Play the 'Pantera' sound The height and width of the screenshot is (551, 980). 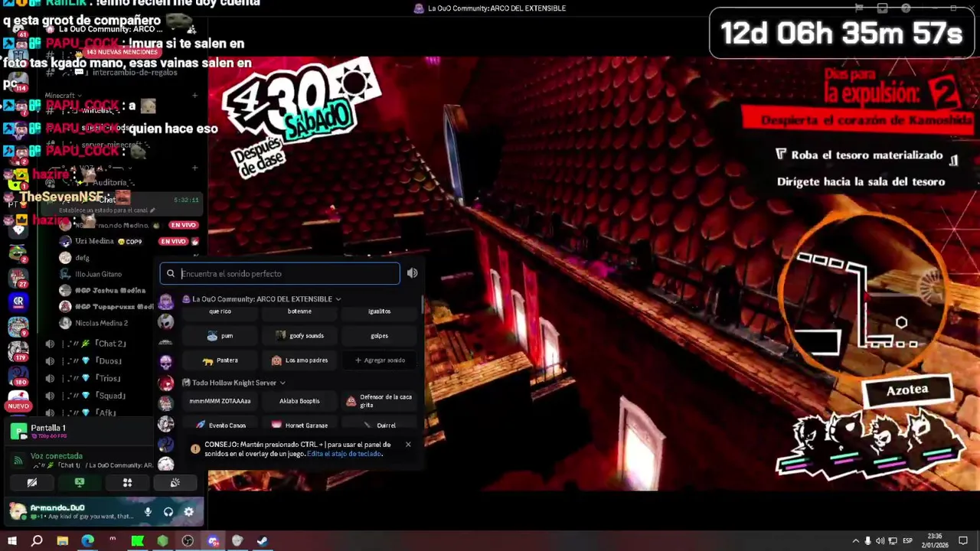[x=220, y=360]
